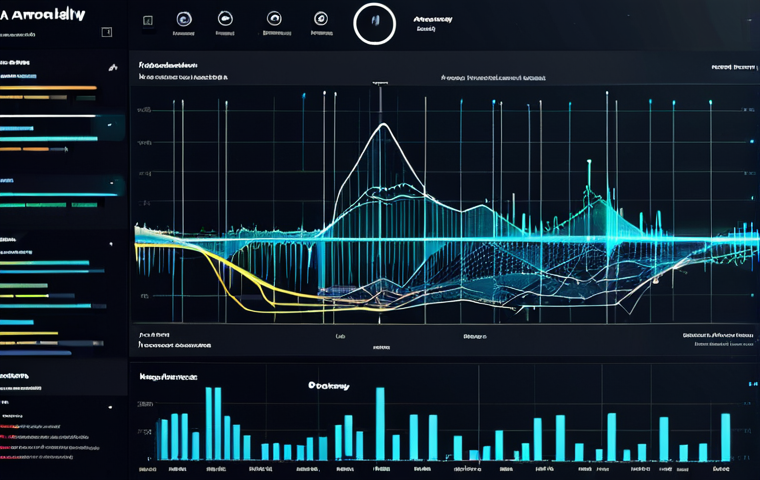
Task: Click the white bar in the highlighted sidebar row
Action: [48, 116]
